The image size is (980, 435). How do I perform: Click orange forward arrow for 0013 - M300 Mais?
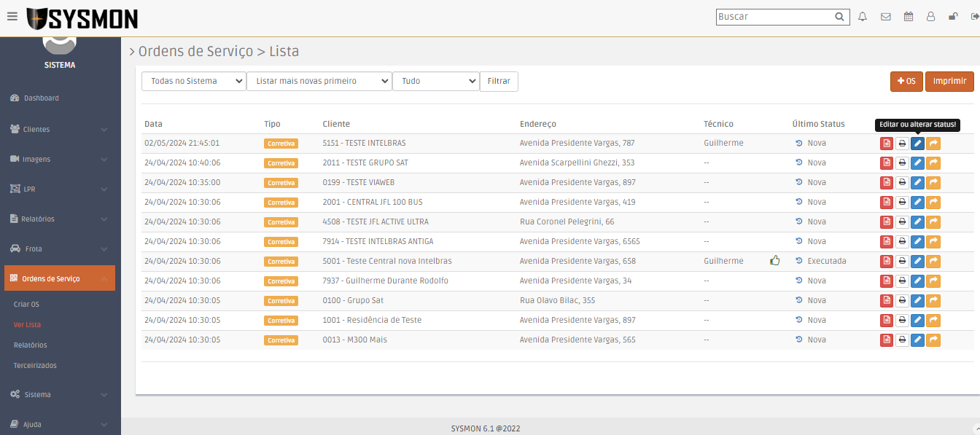[x=933, y=340]
